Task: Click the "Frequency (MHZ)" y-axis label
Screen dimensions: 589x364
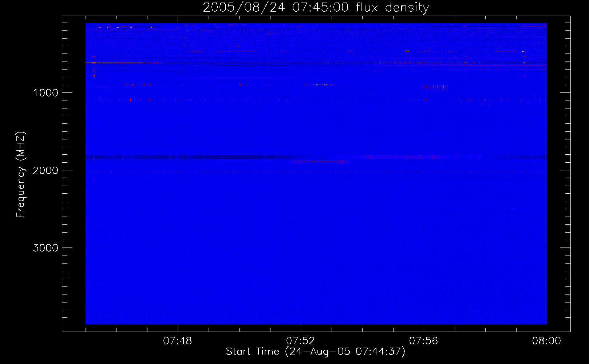Action: pos(21,175)
